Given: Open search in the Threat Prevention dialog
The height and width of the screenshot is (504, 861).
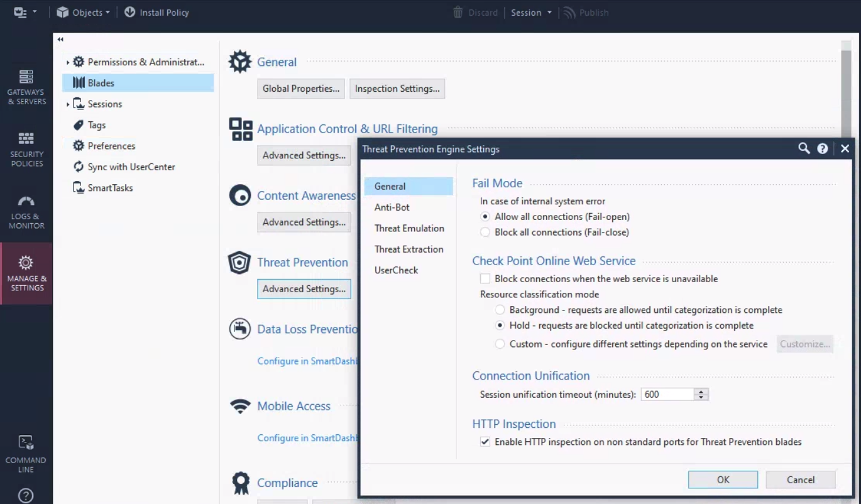Looking at the screenshot, I should point(803,149).
